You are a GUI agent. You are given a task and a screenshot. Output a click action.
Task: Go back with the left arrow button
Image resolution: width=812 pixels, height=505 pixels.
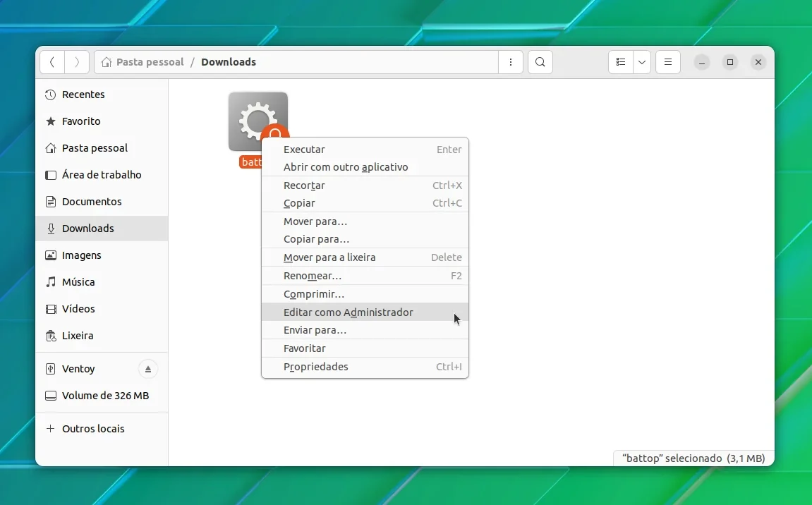pyautogui.click(x=52, y=62)
